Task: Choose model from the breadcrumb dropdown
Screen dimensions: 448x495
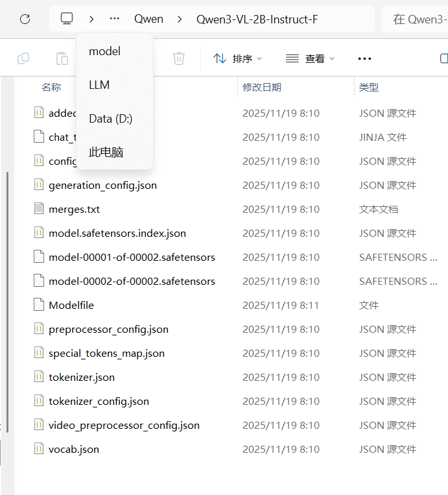Action: [115, 51]
